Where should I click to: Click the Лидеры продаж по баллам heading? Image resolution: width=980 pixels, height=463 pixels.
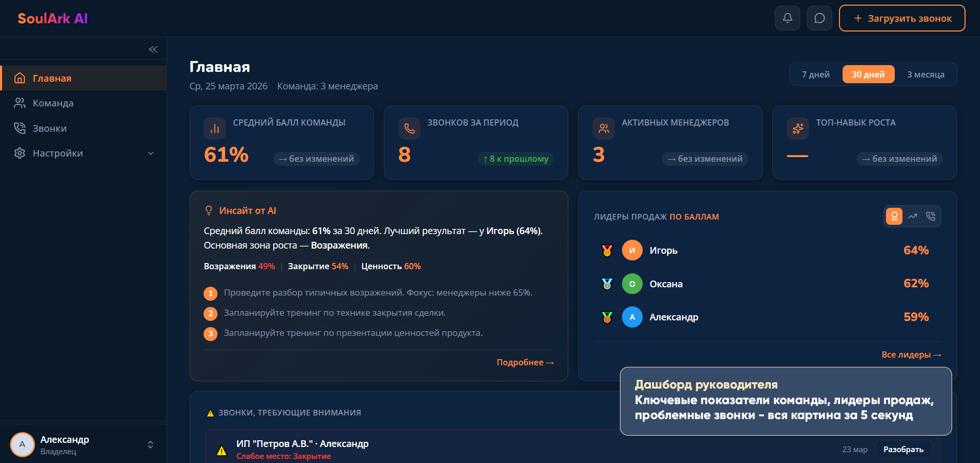(656, 217)
